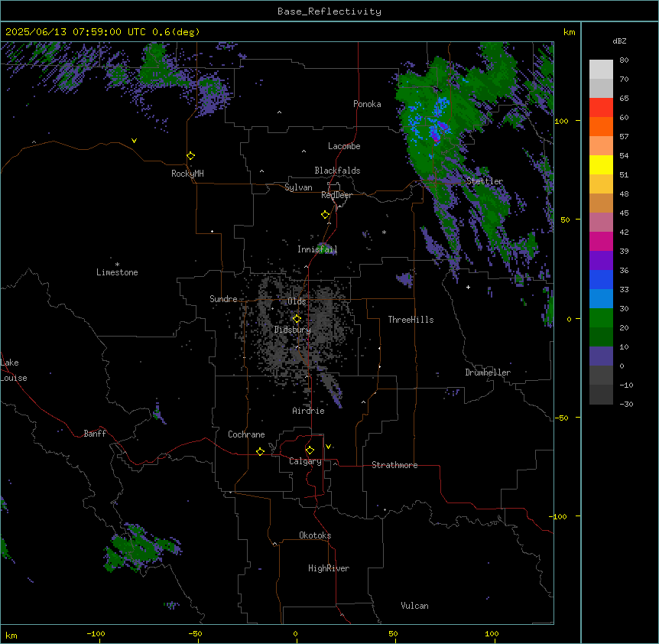
Task: Click the yellow diamond marker above RockyMH
Action: [191, 156]
